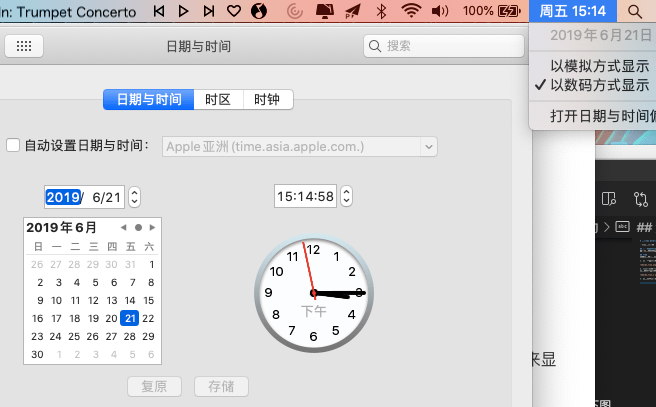Click the 搜索 search field
Screen dimensions: 656x407
point(444,46)
